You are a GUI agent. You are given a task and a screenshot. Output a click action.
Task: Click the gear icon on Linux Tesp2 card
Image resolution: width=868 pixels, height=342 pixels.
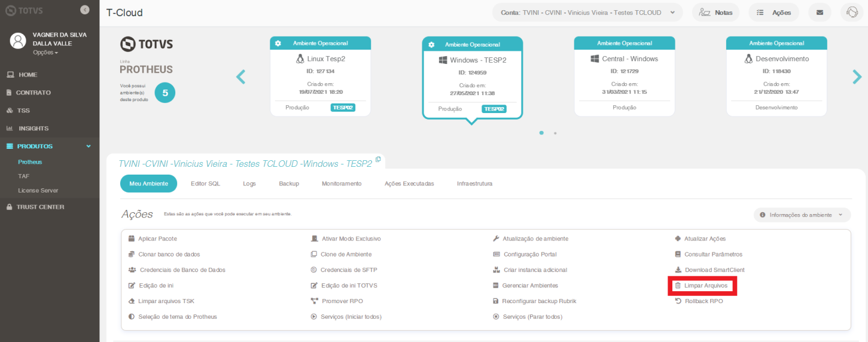coord(278,43)
